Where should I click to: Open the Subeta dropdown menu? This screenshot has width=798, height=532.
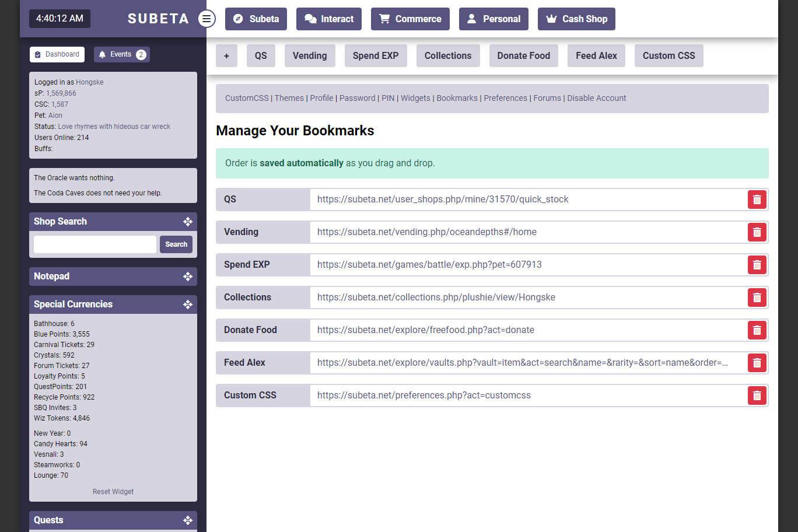tap(256, 19)
